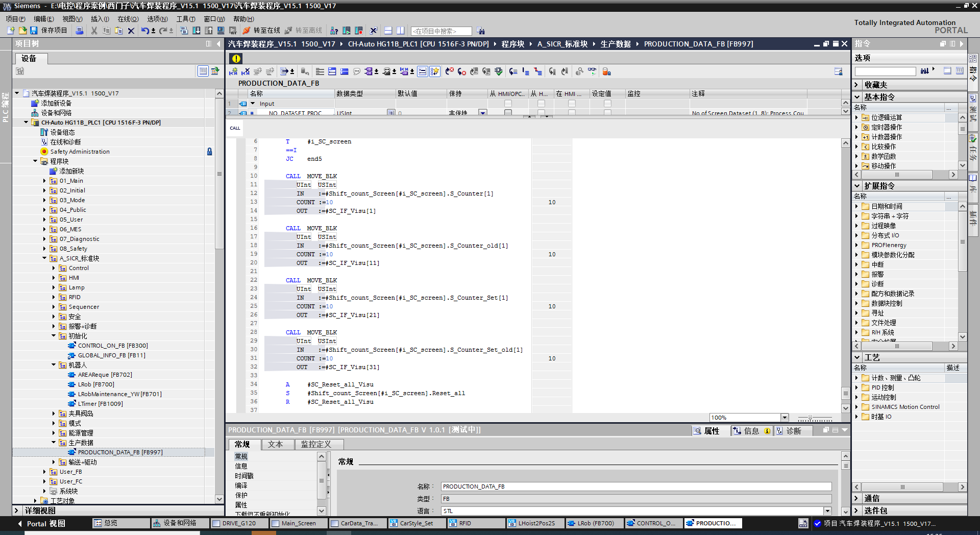Image resolution: width=980 pixels, height=535 pixels.
Task: Adjust the editor zoom slider handle
Action: tap(810, 418)
